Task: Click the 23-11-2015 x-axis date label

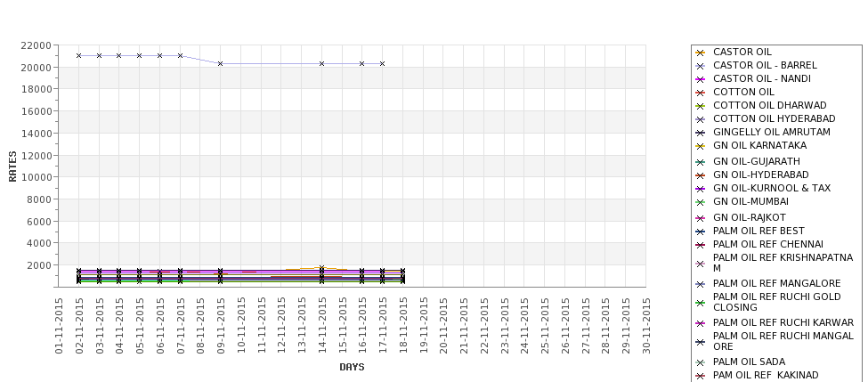Action: click(x=504, y=326)
